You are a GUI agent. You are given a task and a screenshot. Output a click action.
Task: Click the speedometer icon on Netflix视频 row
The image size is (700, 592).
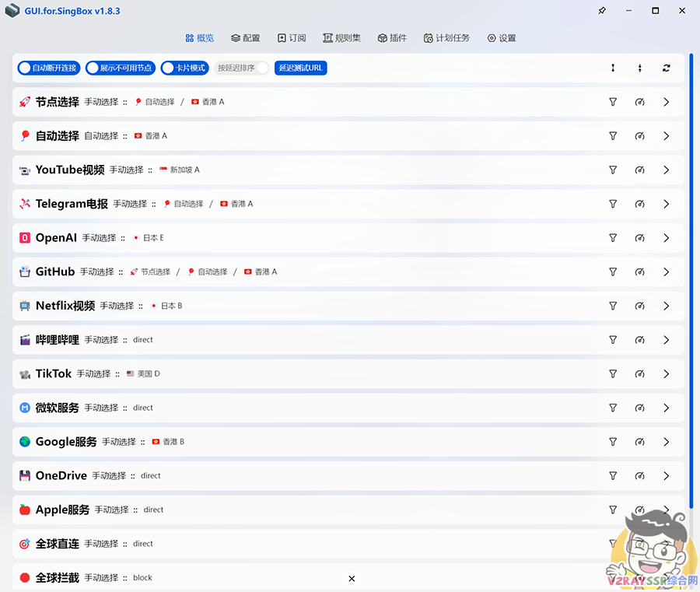(x=639, y=306)
